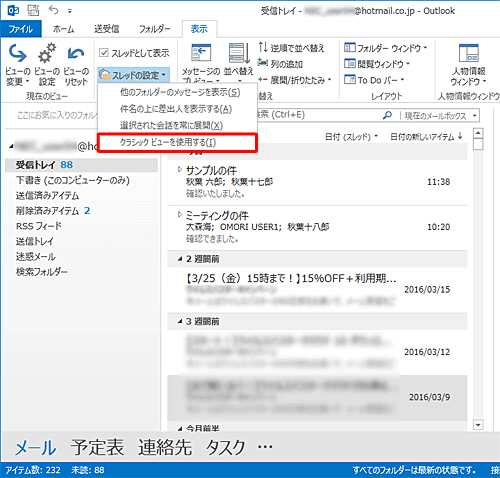Viewport: 500px width, 478px height.
Task: Select RSS フィード folder
Action: tap(39, 226)
